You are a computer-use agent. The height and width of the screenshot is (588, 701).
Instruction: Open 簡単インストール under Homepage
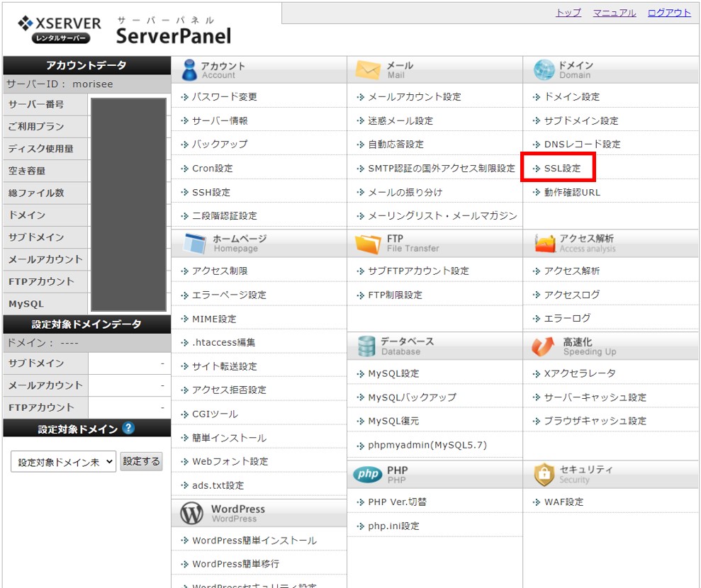tap(229, 438)
